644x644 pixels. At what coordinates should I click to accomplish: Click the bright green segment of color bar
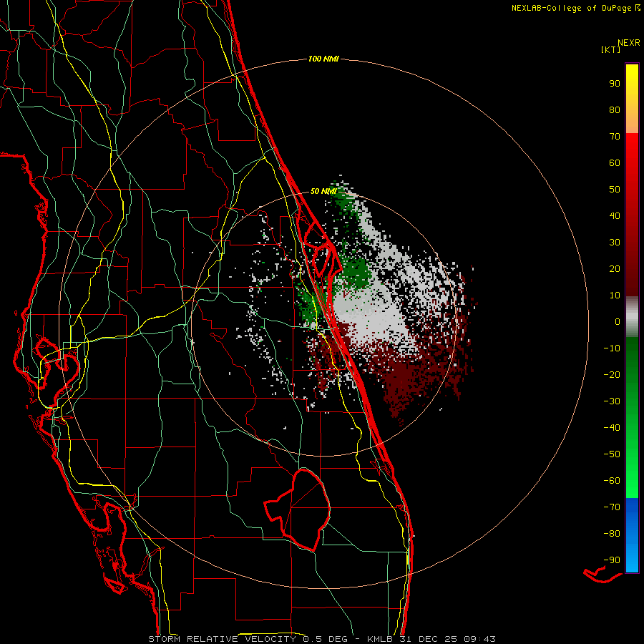click(x=632, y=417)
